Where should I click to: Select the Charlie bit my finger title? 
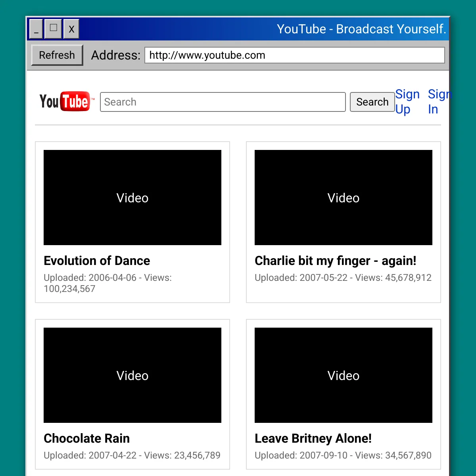tap(336, 261)
